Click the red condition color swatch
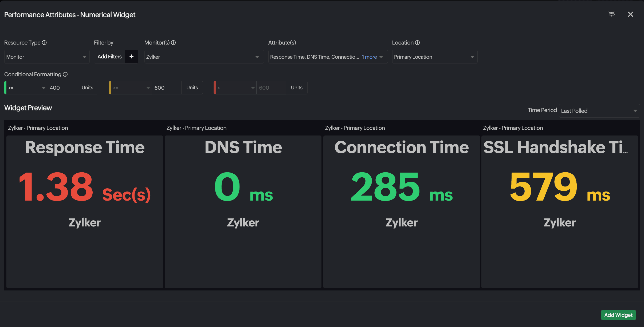Image resolution: width=644 pixels, height=327 pixels. [215, 88]
